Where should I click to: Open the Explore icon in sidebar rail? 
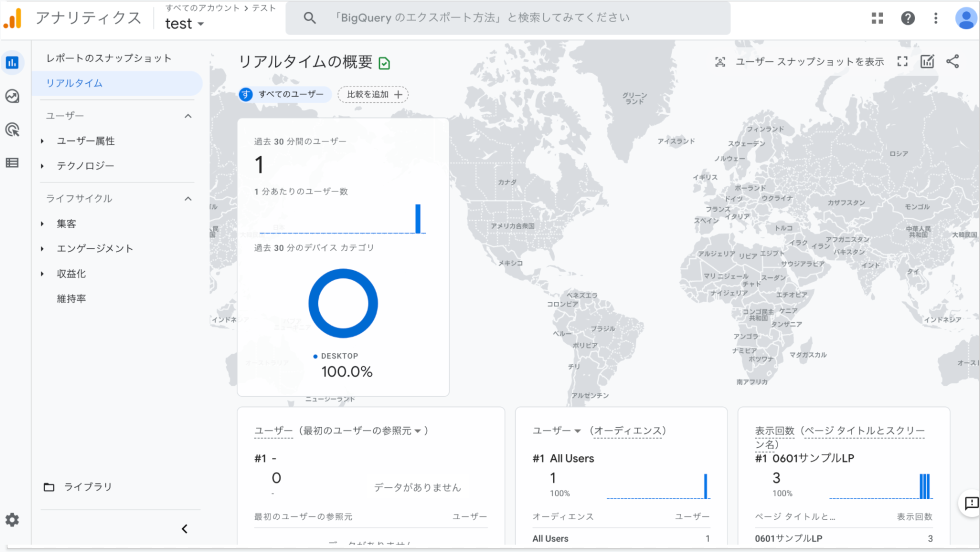(12, 96)
